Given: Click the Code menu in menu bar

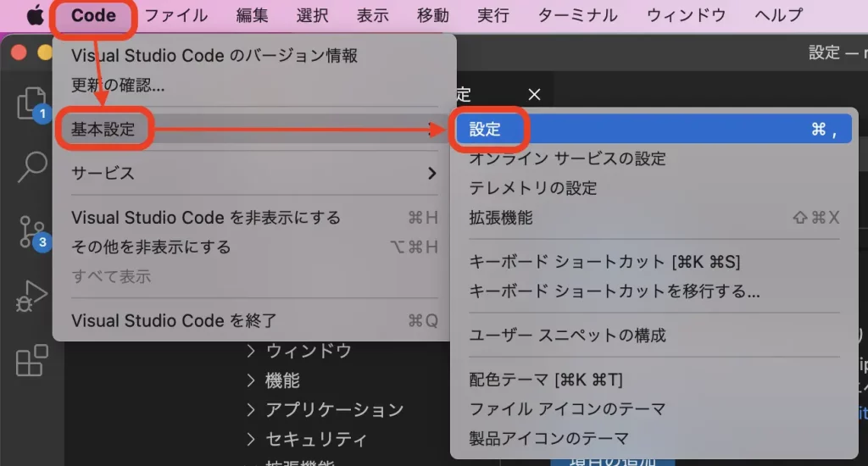Looking at the screenshot, I should (93, 15).
